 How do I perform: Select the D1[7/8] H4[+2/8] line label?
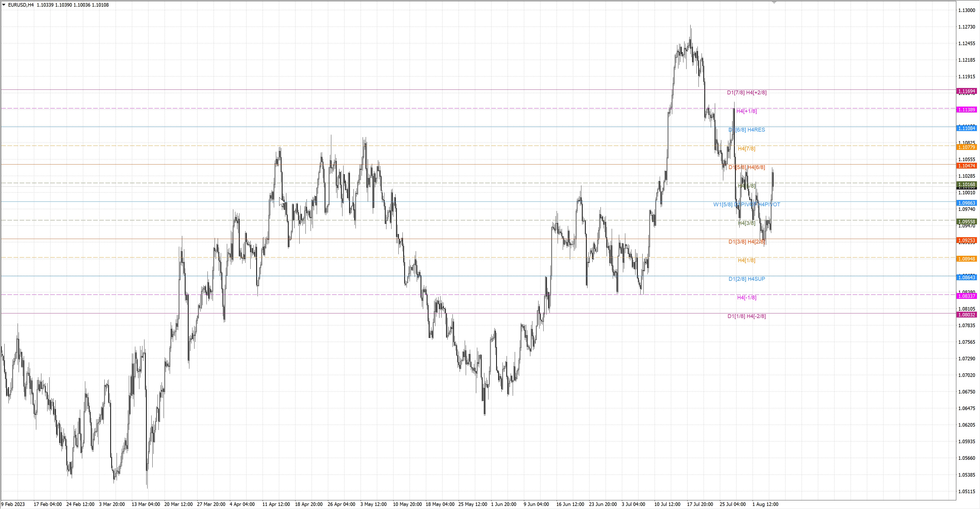746,92
